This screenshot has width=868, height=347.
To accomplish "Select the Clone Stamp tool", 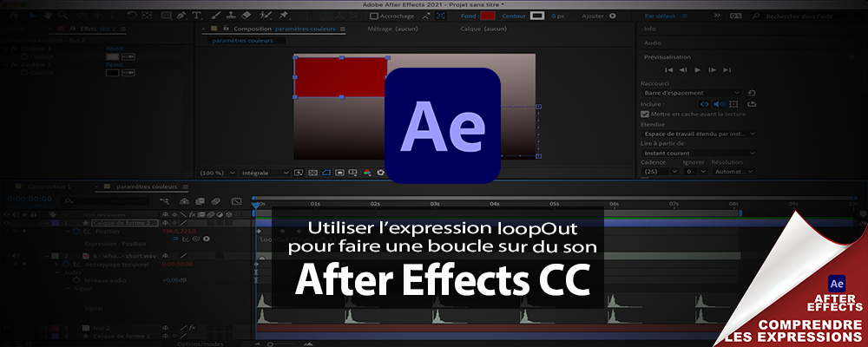I will click(x=232, y=16).
